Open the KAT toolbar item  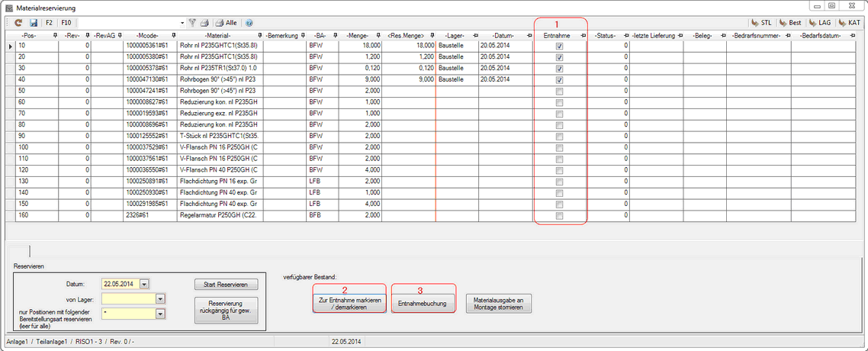pos(849,23)
